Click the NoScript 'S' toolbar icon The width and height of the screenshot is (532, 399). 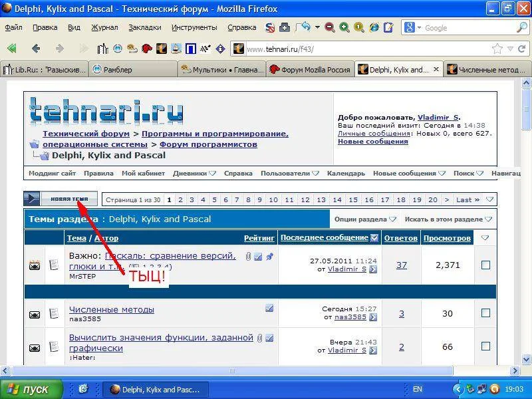point(270,27)
